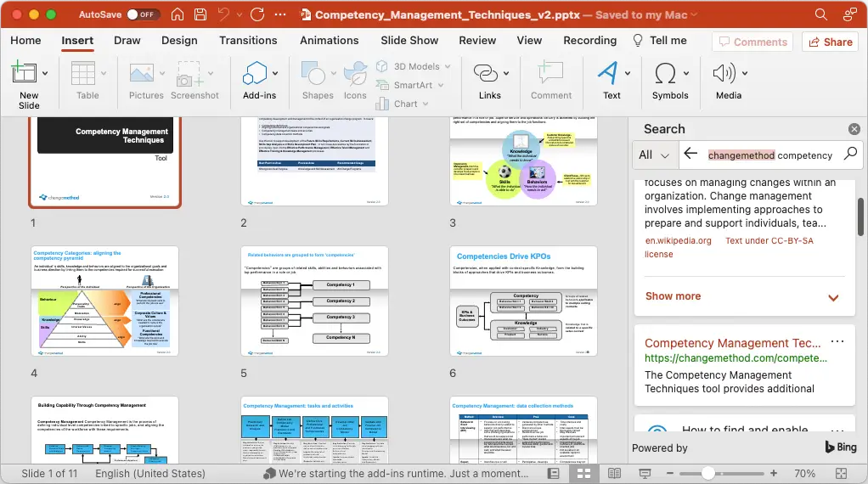Click the Table icon

(83, 73)
